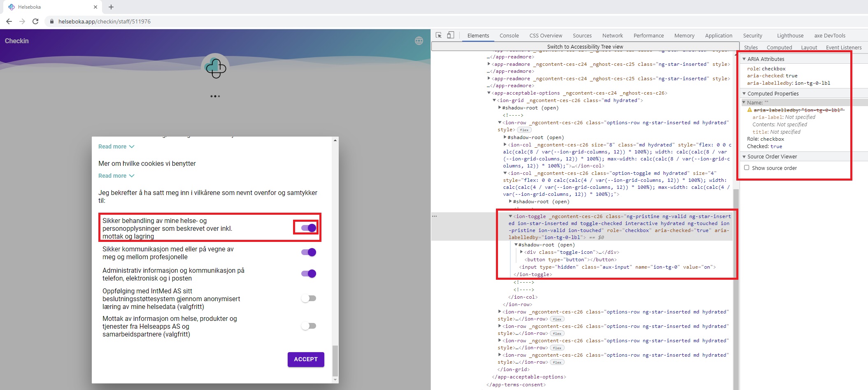This screenshot has height=390, width=868.
Task: Switch to the Styles sidebar tab
Action: point(751,48)
